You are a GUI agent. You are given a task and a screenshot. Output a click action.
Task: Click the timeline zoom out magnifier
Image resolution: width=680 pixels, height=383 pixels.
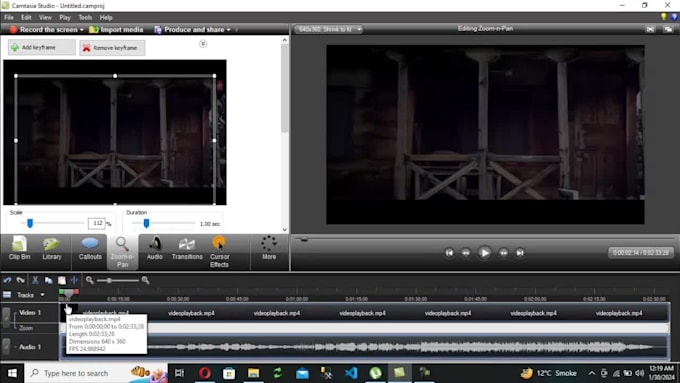pyautogui.click(x=90, y=280)
